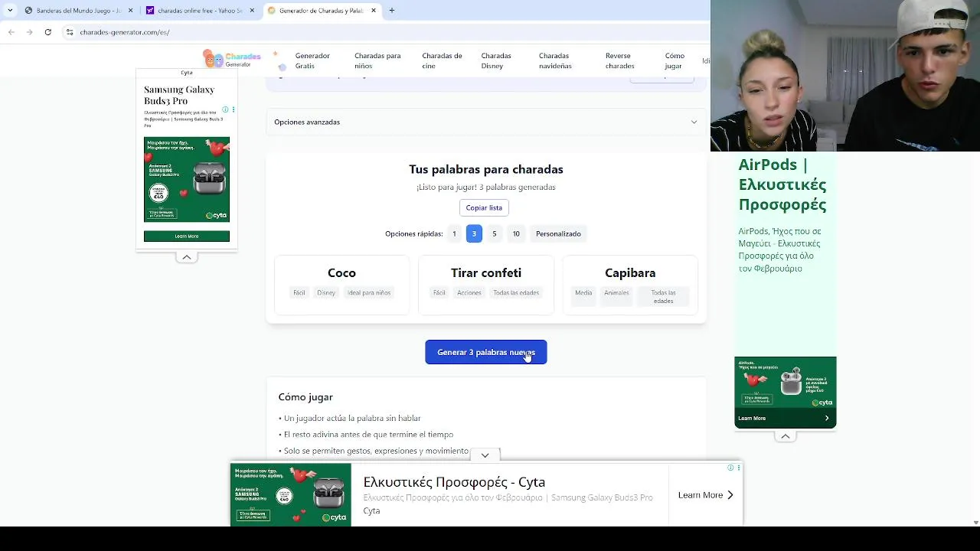
Task: Click Learn More on bottom Cyta banner
Action: click(706, 495)
